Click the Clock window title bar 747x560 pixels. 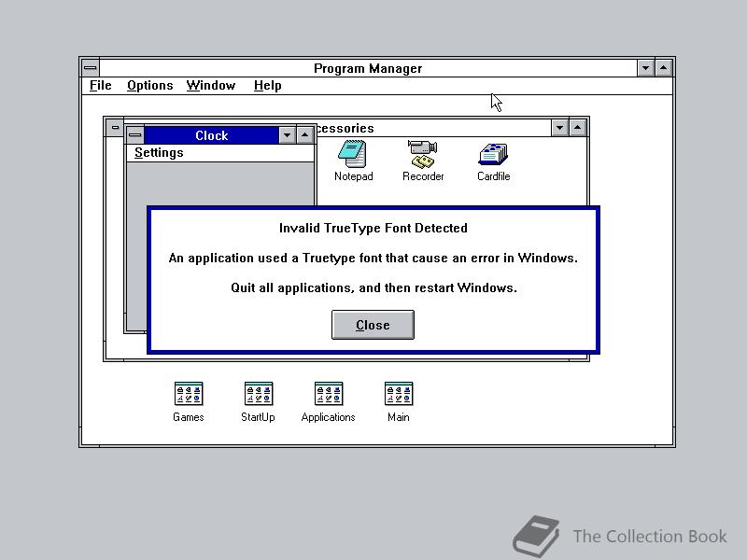pyautogui.click(x=211, y=135)
